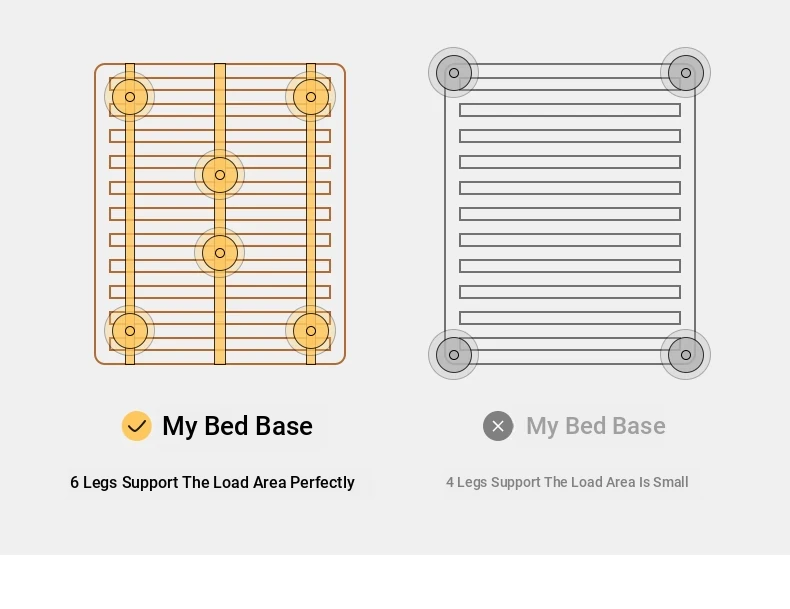Click "6 Legs Support The Load Area Perfectly" text
Screen dimensions: 790x609
click(212, 483)
